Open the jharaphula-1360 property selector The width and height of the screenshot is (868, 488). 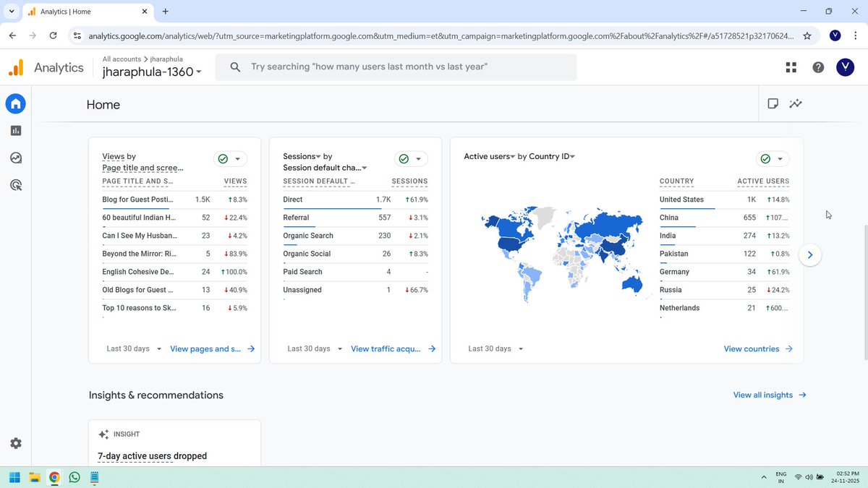point(153,72)
